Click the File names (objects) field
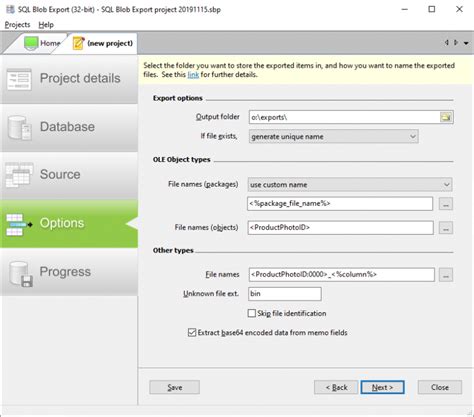The width and height of the screenshot is (474, 417). pos(340,228)
